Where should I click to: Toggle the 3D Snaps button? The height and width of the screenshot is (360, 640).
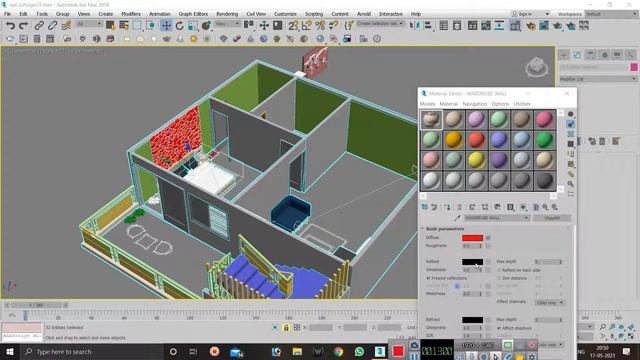click(x=293, y=26)
